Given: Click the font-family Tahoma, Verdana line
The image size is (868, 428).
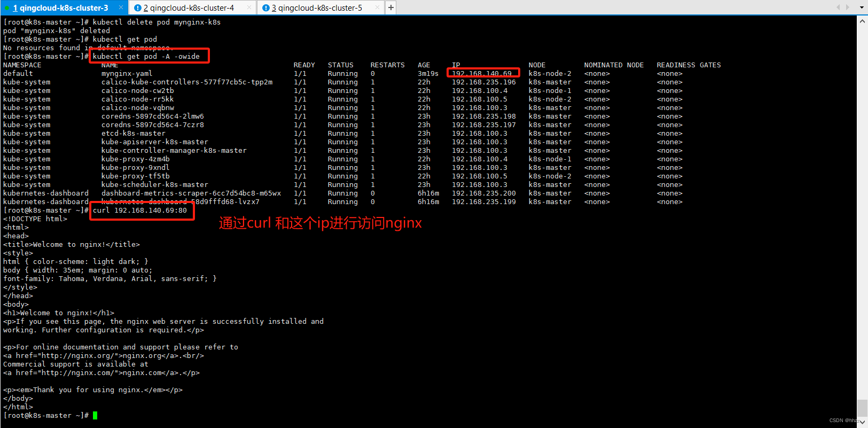Looking at the screenshot, I should [x=110, y=279].
